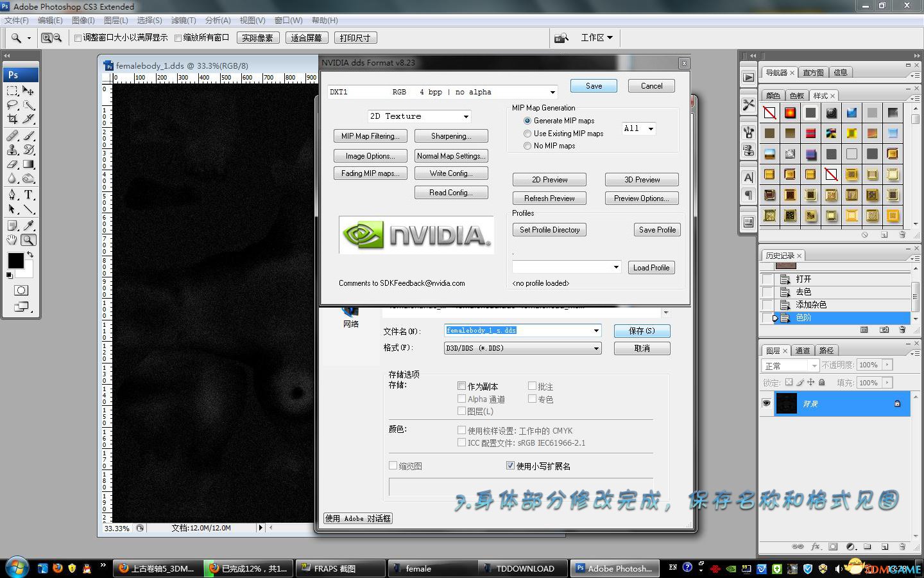Switch to the 直方图 tab
The image size is (924, 578).
pos(813,73)
